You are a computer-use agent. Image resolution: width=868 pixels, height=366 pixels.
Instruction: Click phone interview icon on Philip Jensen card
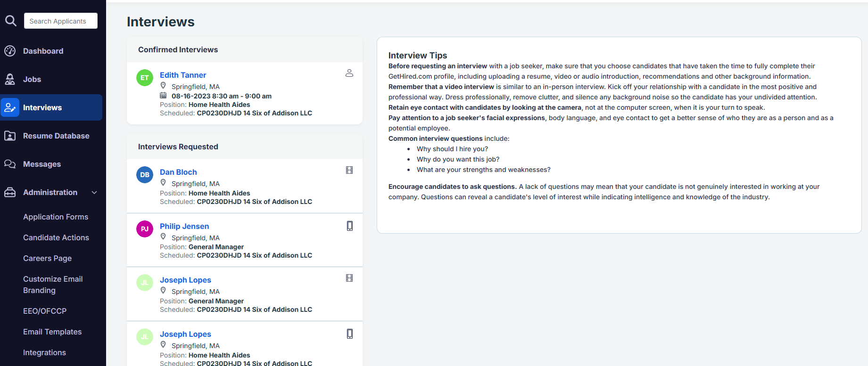click(350, 226)
